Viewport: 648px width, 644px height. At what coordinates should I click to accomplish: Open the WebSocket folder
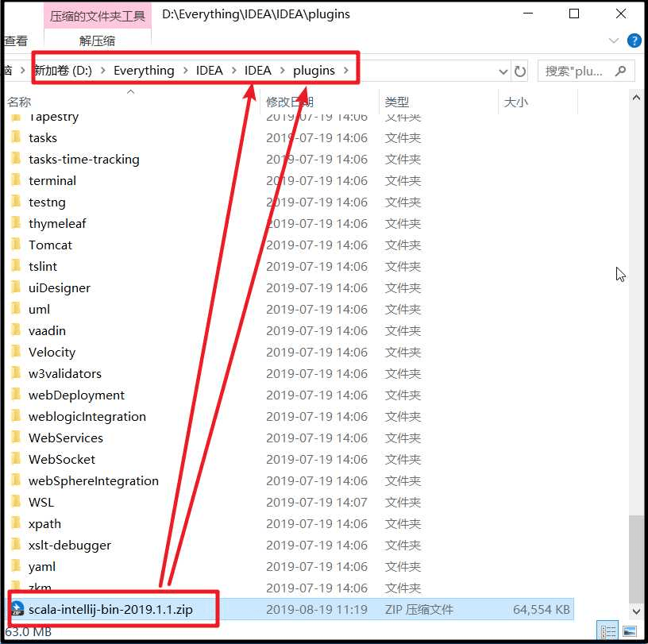click(63, 459)
